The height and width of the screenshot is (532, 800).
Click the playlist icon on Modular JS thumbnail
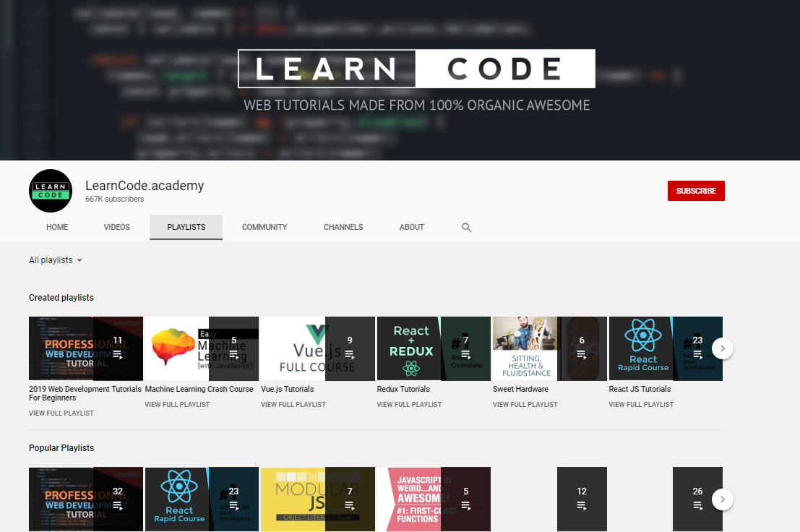[350, 505]
